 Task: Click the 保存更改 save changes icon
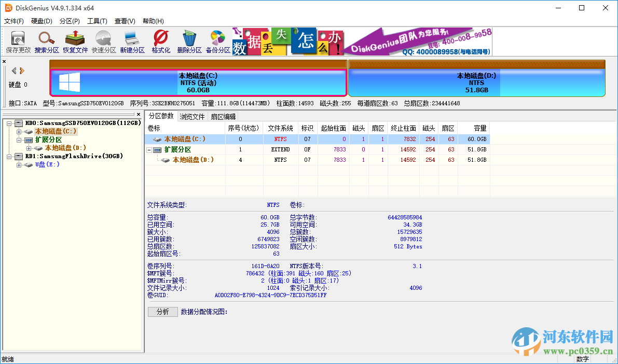(x=18, y=41)
